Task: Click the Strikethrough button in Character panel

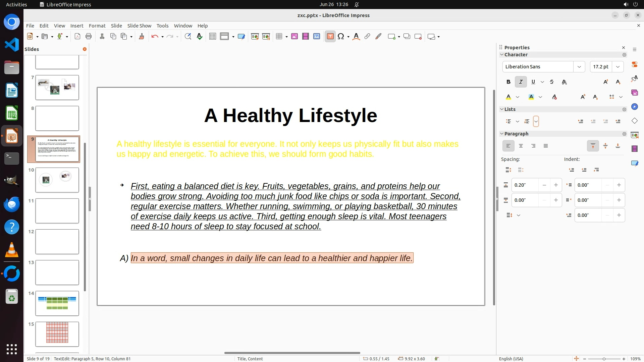Action: coord(552,82)
